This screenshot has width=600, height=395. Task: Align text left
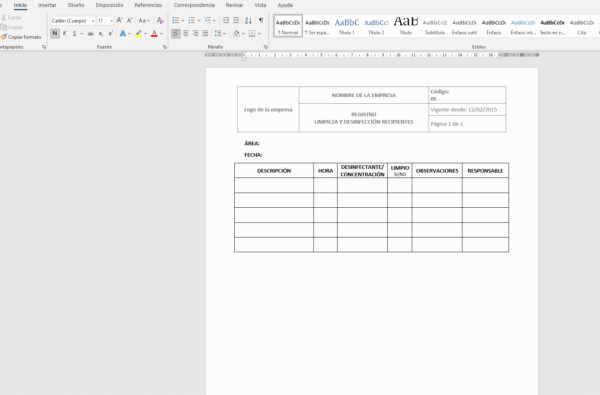(176, 34)
